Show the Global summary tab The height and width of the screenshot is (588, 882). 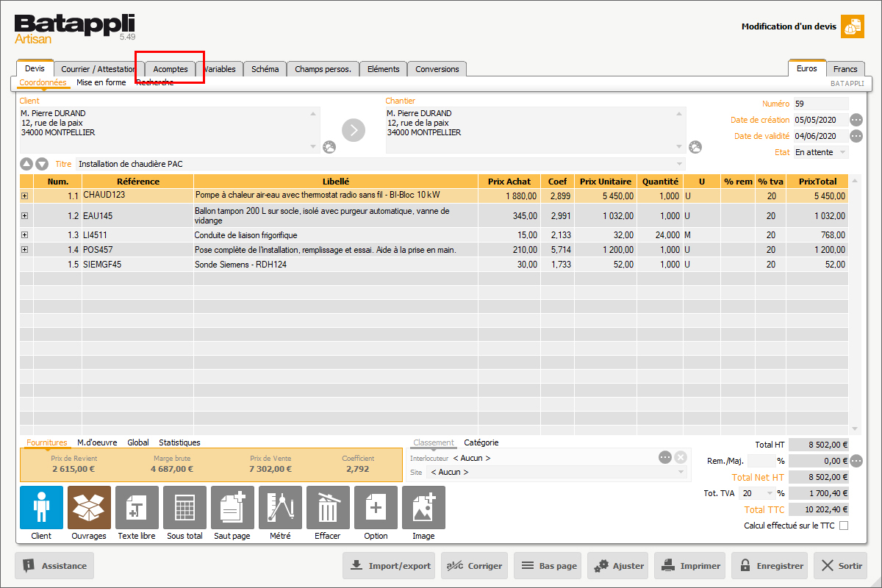[x=138, y=442]
